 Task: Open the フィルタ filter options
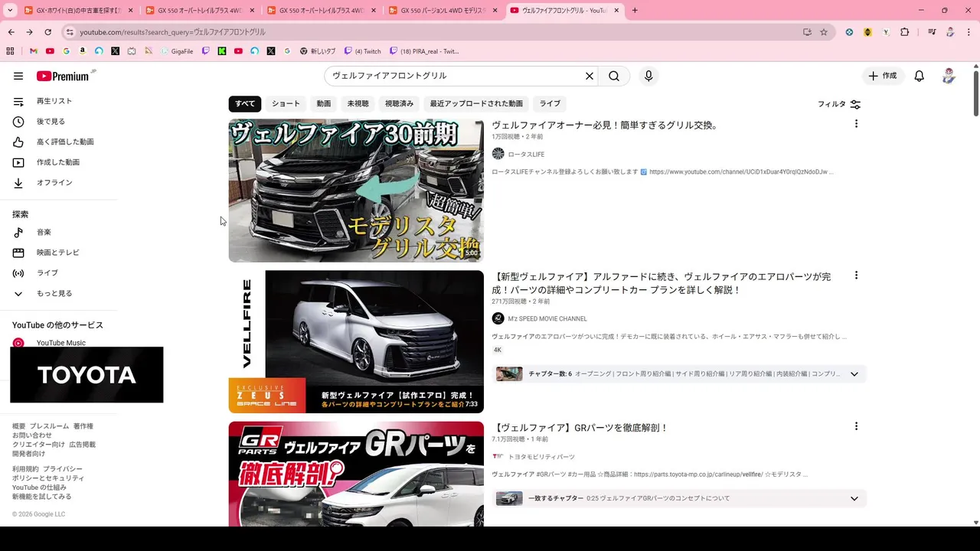click(x=839, y=104)
